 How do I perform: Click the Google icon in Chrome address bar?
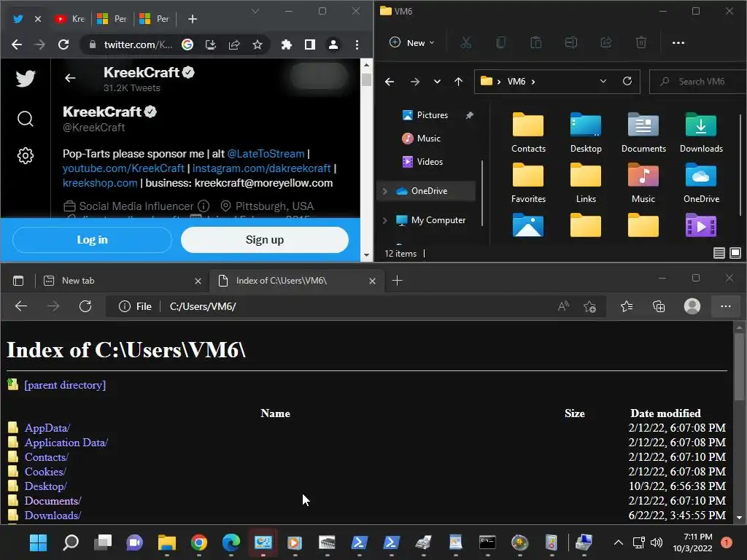pyautogui.click(x=187, y=44)
